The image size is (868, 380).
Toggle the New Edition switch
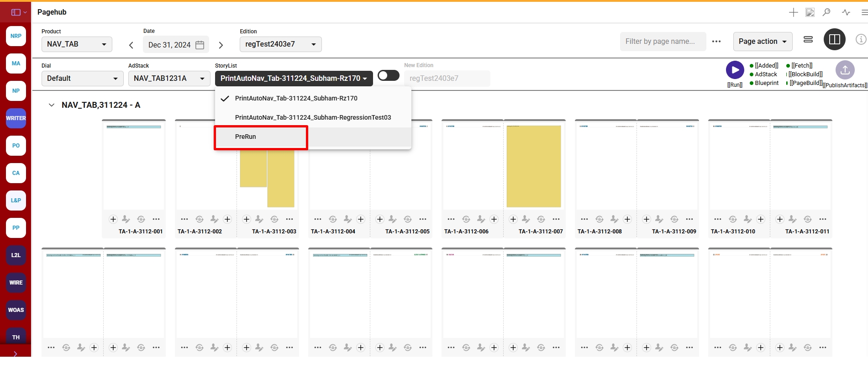(x=389, y=76)
